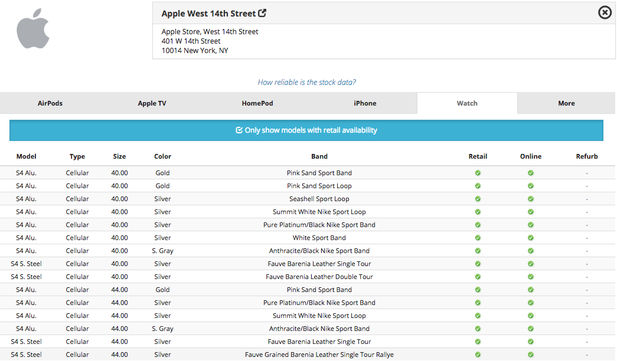Click online check for Fauve Barenia Leather Double Tour
Viewport: 617px width, 364px height.
[530, 277]
